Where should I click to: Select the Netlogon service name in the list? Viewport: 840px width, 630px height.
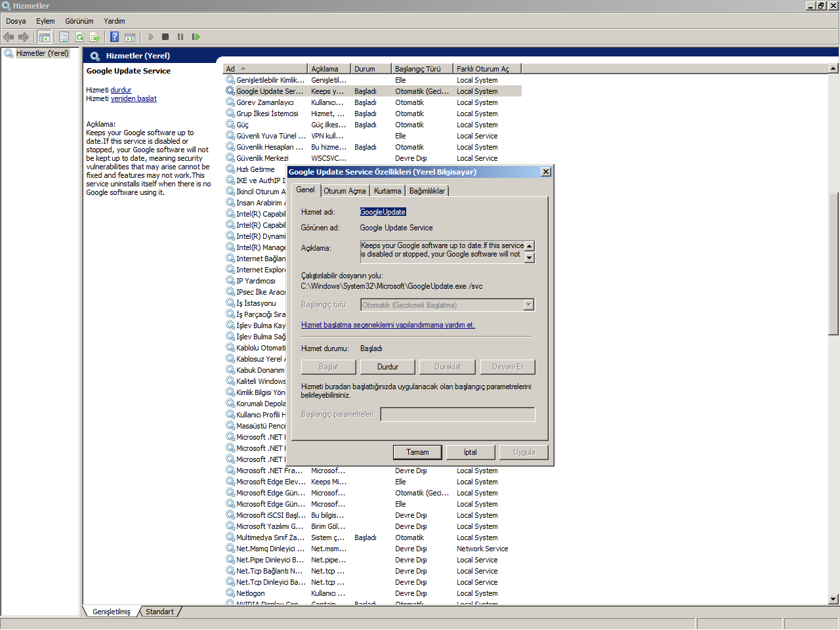(x=251, y=593)
